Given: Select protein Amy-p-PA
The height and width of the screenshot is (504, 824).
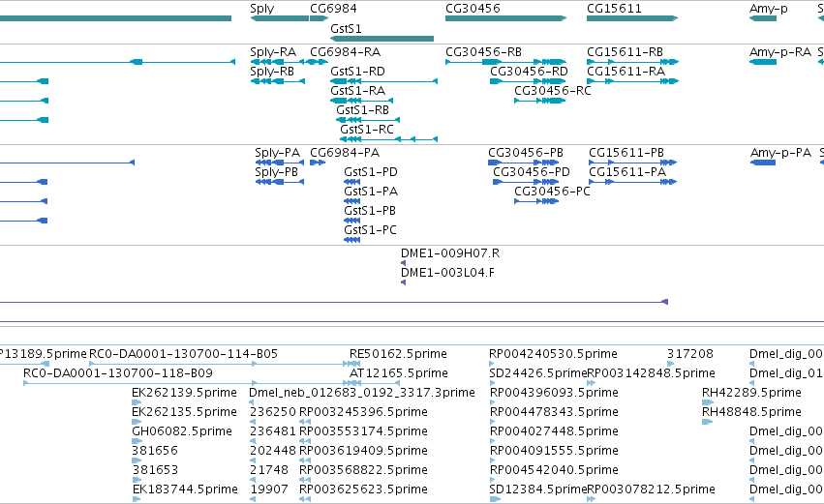Looking at the screenshot, I should coord(780,153).
